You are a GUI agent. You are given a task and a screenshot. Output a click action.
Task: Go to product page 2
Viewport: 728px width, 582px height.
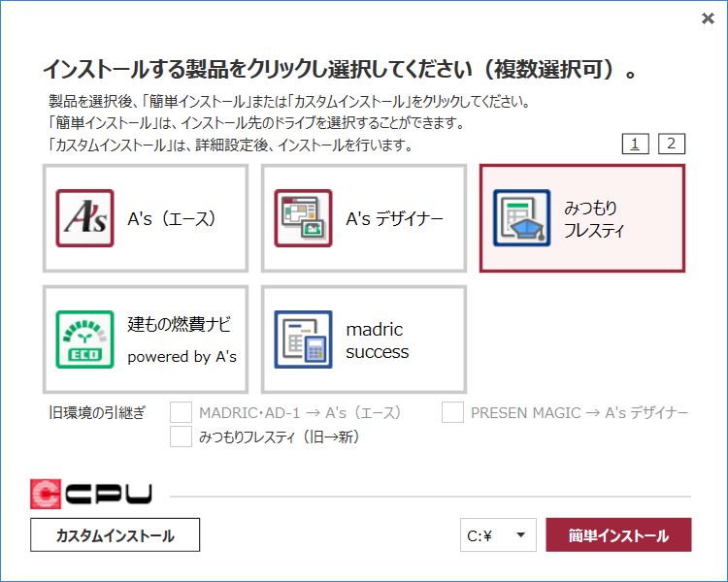(672, 144)
